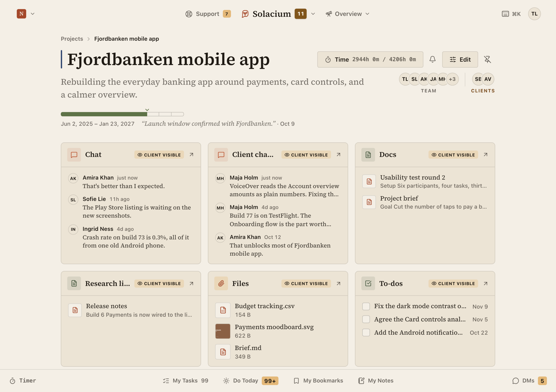Open My Bookmarks in bottom bar
Image resolution: width=556 pixels, height=392 pixels.
click(318, 380)
